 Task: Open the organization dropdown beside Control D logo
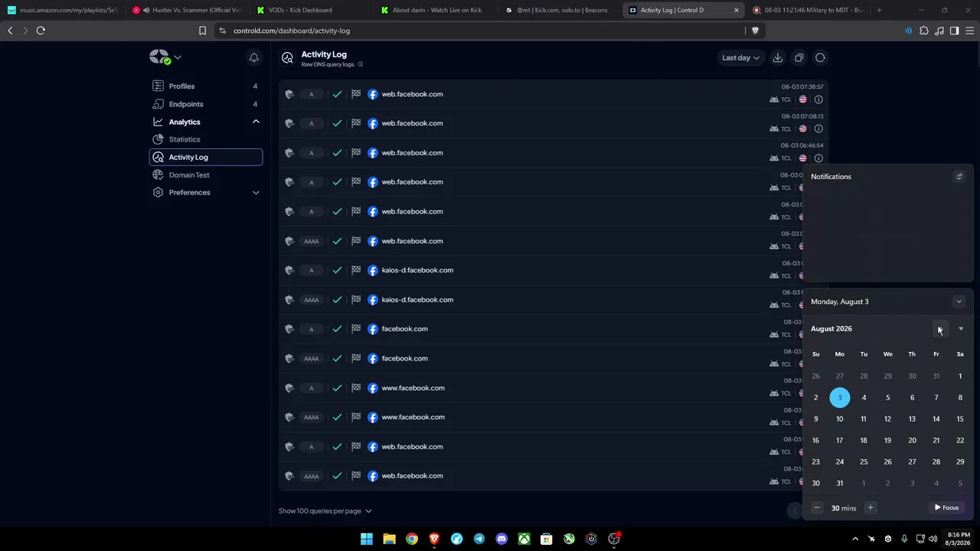[x=178, y=57]
